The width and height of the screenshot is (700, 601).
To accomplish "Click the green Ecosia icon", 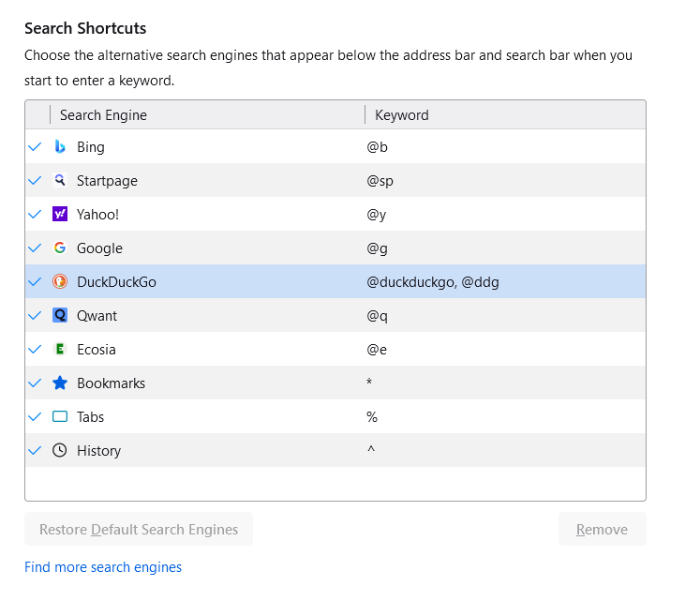I will click(x=60, y=350).
